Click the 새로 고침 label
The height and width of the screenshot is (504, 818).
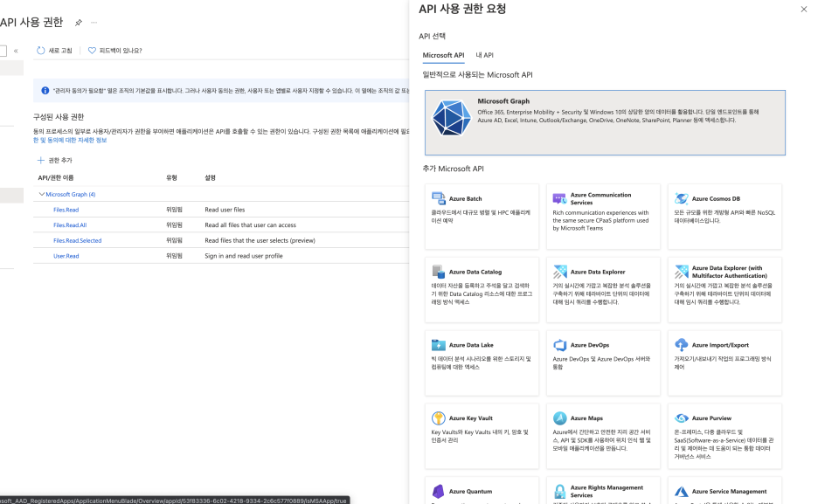[x=60, y=51]
